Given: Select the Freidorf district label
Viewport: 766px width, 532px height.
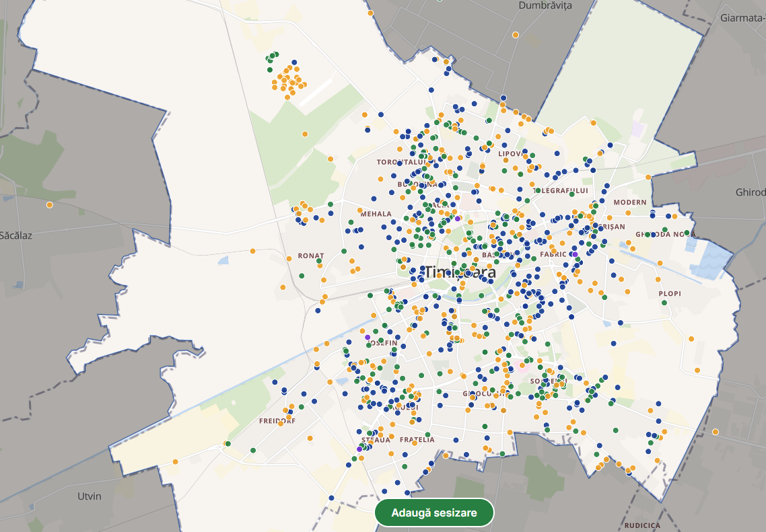Looking at the screenshot, I should click(x=277, y=421).
